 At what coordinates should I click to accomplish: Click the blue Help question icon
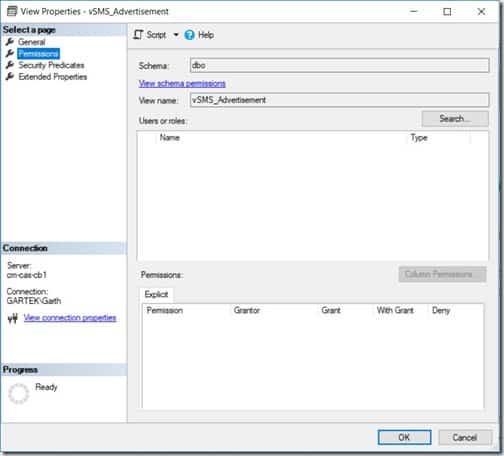(x=189, y=35)
